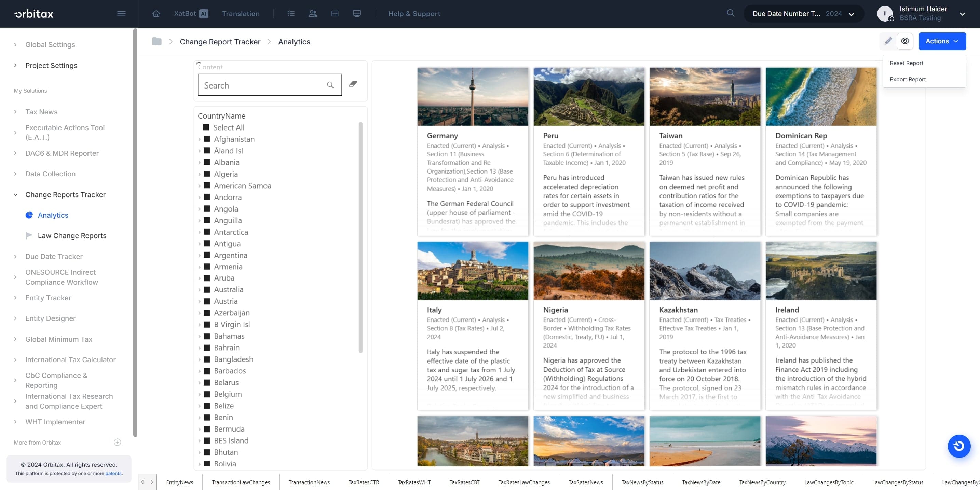Switch to the TaxRatesCTR tab
Image resolution: width=980 pixels, height=490 pixels.
point(364,482)
